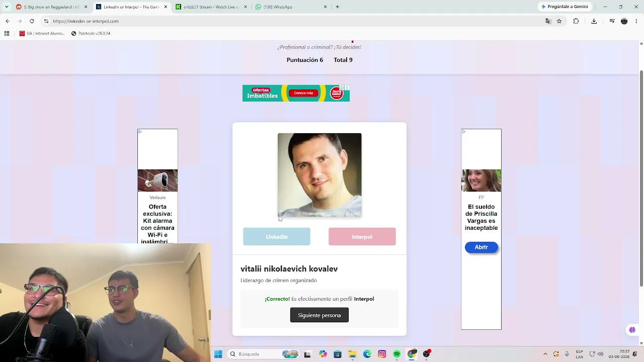The height and width of the screenshot is (362, 644).
Task: Open the Chrome three-dot menu
Action: click(636, 21)
